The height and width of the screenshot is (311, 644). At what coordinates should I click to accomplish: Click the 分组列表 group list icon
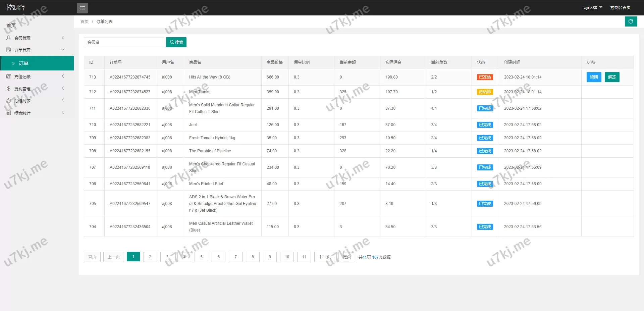click(x=9, y=101)
